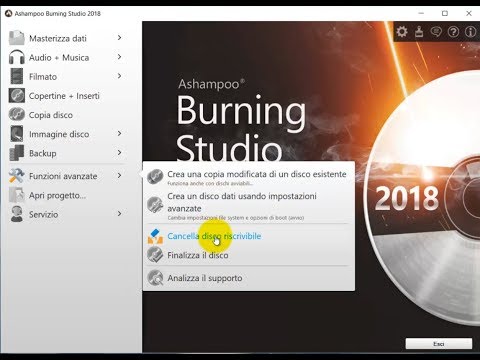Maximize the Burning Studio window
Viewport: 480px width, 360px height.
coord(445,13)
